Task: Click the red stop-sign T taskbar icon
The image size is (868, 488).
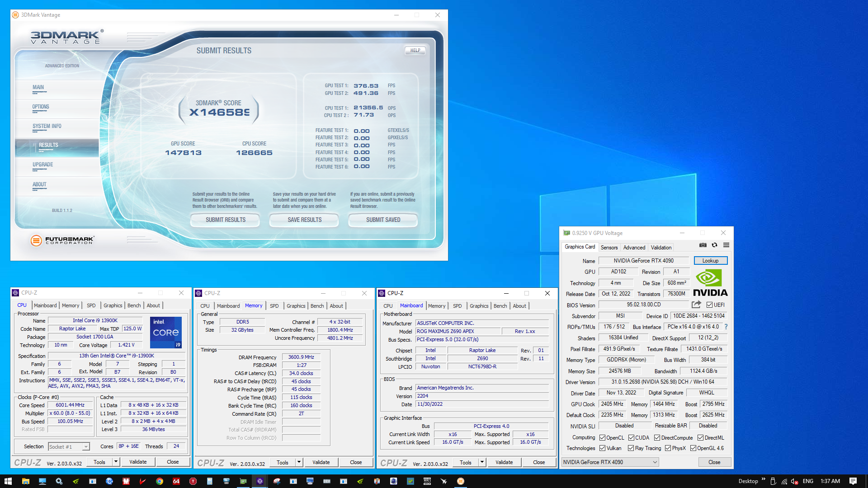Action: point(193,481)
